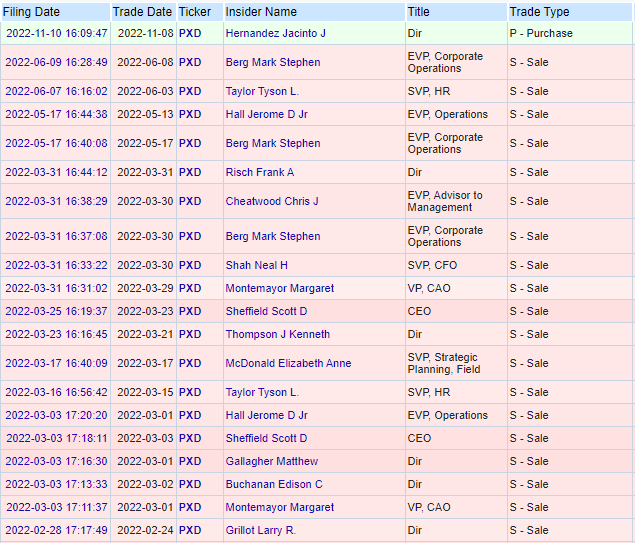Viewport: 635px width, 543px height.
Task: Open filing dated 2022-03-03 17:13:33
Action: [x=56, y=485]
